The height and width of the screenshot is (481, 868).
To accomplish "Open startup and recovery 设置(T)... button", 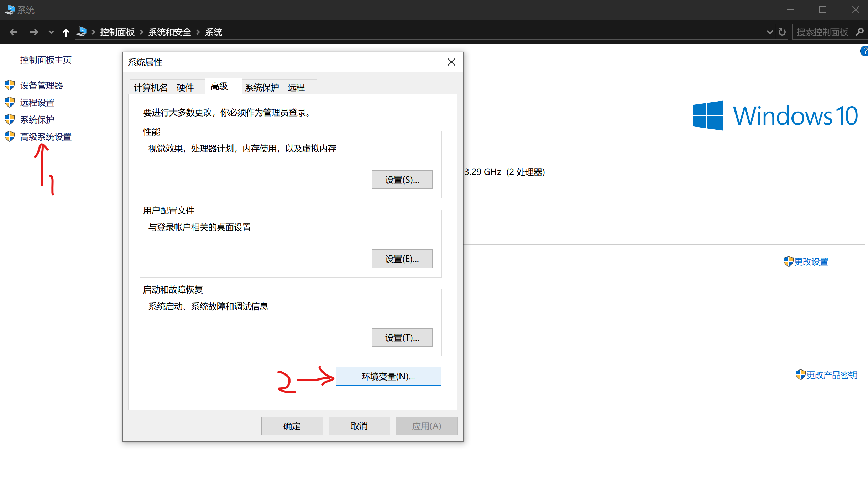I will (x=402, y=337).
